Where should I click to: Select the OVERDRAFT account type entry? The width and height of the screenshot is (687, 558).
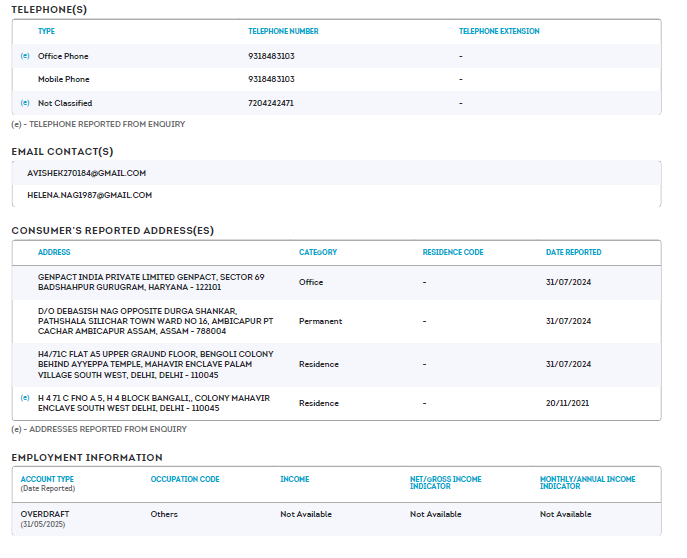(45, 514)
